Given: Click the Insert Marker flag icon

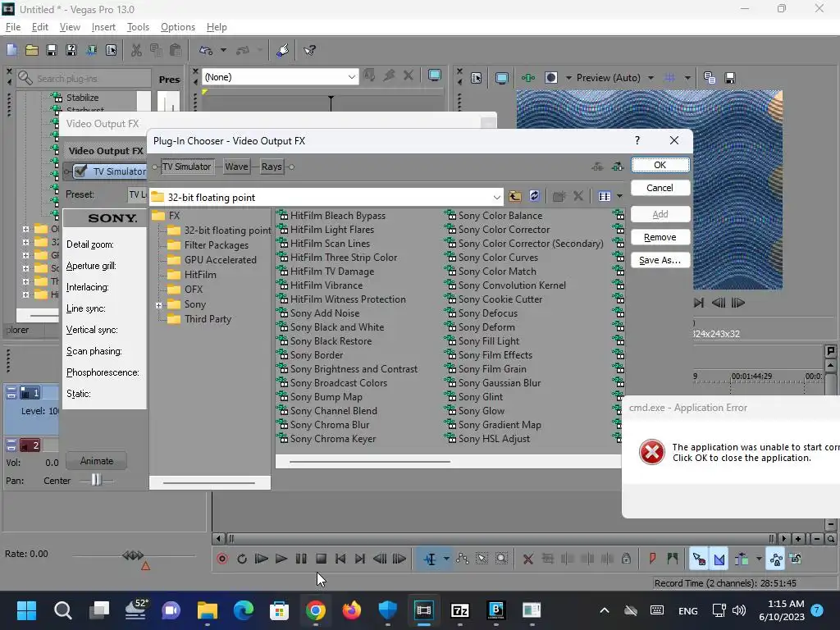Looking at the screenshot, I should [x=652, y=559].
